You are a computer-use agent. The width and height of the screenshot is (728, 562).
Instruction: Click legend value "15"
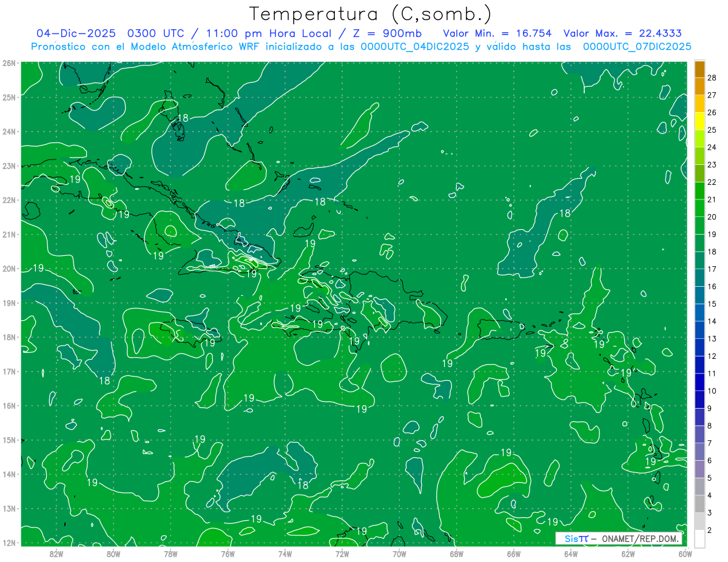(x=712, y=304)
